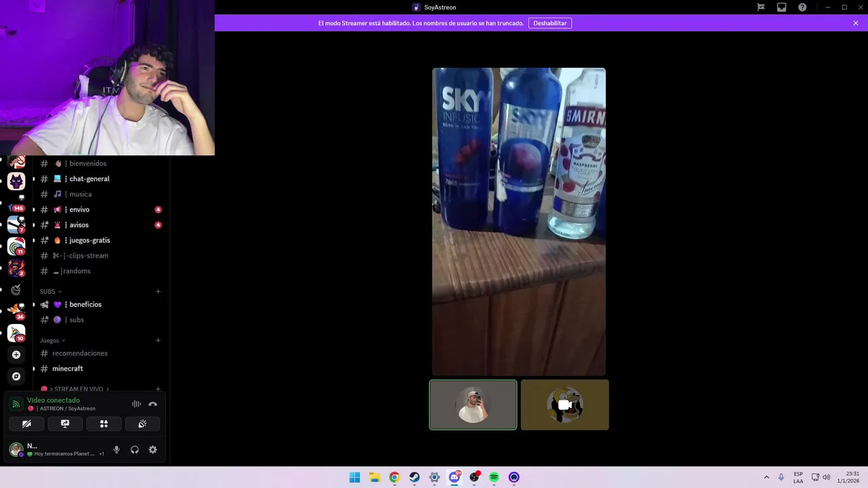Screen dimensions: 868x488
Task: Open server with 145 notifications badge
Action: coord(16,203)
